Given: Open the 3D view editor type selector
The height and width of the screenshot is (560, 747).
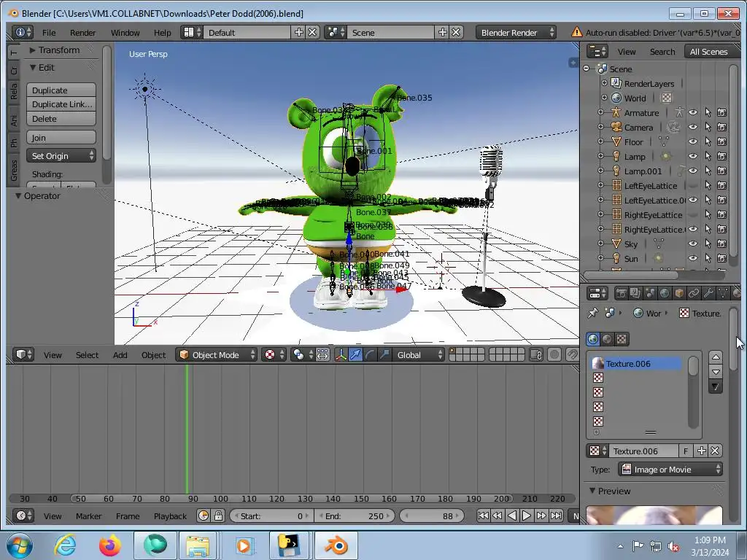Looking at the screenshot, I should tap(23, 355).
